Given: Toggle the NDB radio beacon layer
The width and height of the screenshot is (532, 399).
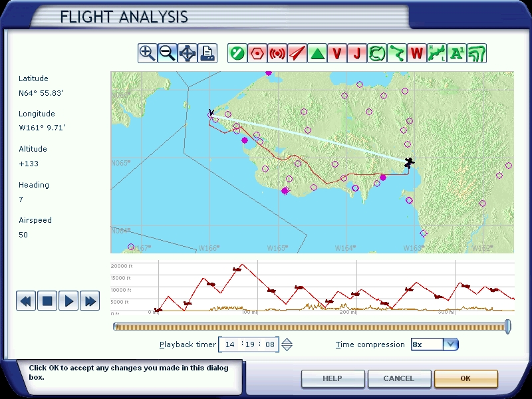Looking at the screenshot, I should (277, 53).
